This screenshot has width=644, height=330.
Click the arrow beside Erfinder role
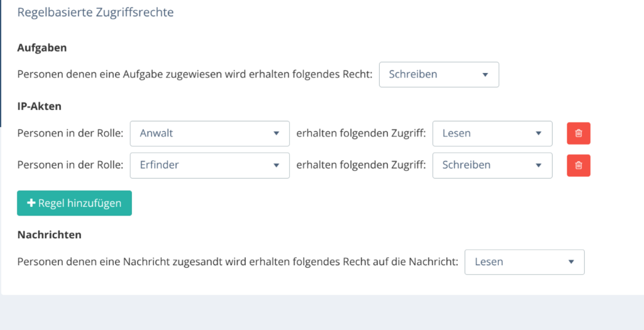pyautogui.click(x=276, y=165)
